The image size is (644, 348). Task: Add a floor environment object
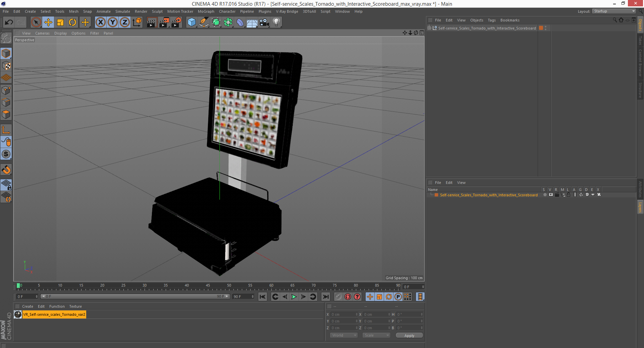(x=252, y=22)
